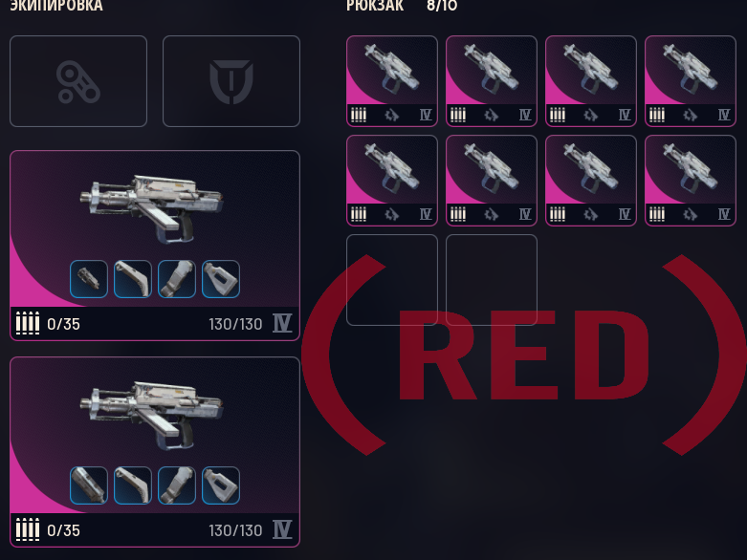747x560 pixels.
Task: Open the magazine attachment on second equipped weapon
Action: point(133,485)
